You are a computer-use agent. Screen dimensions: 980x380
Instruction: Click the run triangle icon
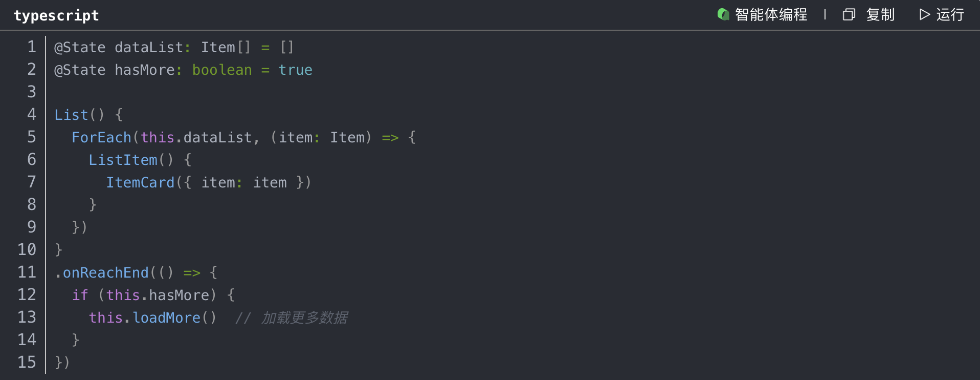coord(924,14)
